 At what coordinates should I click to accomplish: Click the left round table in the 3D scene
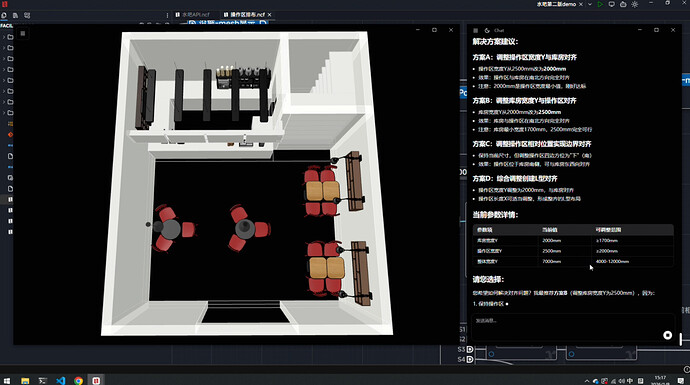point(171,229)
